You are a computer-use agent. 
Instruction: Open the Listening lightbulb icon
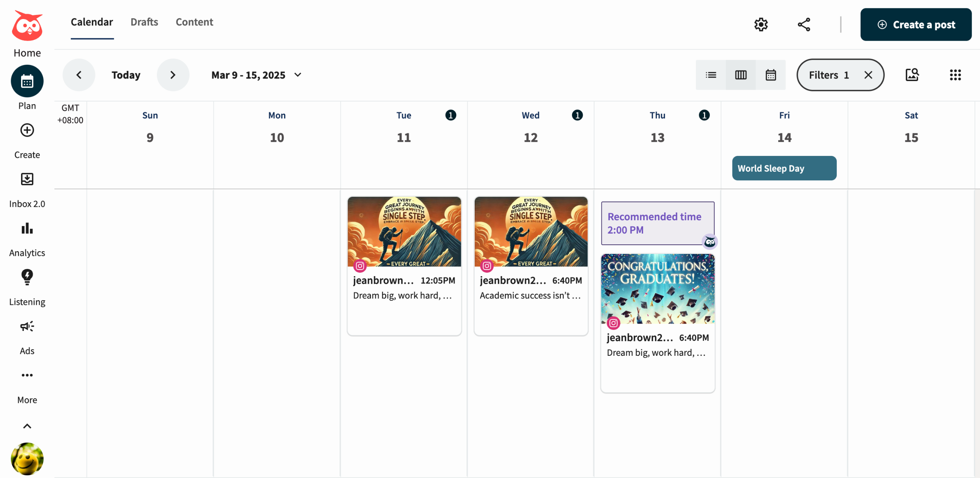tap(27, 277)
